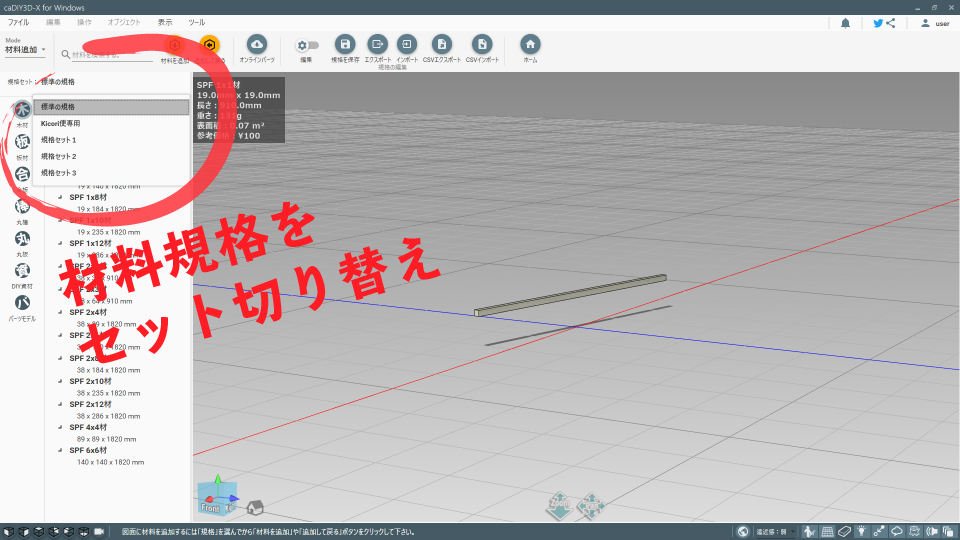Click the Import (インポート) icon

(x=407, y=44)
